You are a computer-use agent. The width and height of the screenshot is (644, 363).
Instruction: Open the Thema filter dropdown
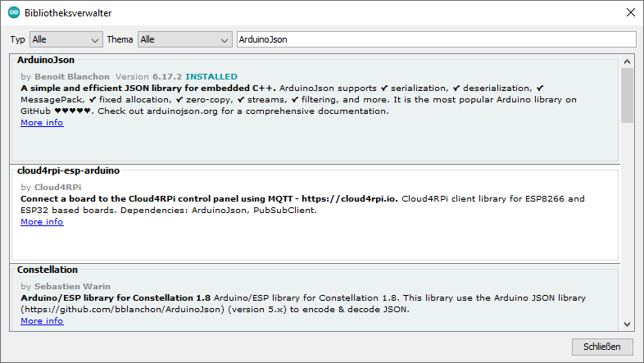pyautogui.click(x=185, y=39)
